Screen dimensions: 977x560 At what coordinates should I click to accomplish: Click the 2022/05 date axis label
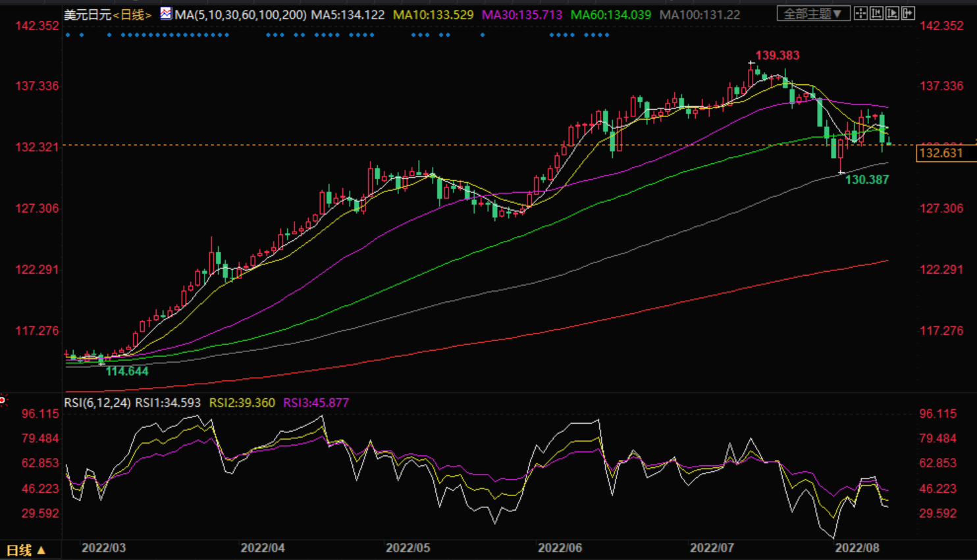coord(408,548)
